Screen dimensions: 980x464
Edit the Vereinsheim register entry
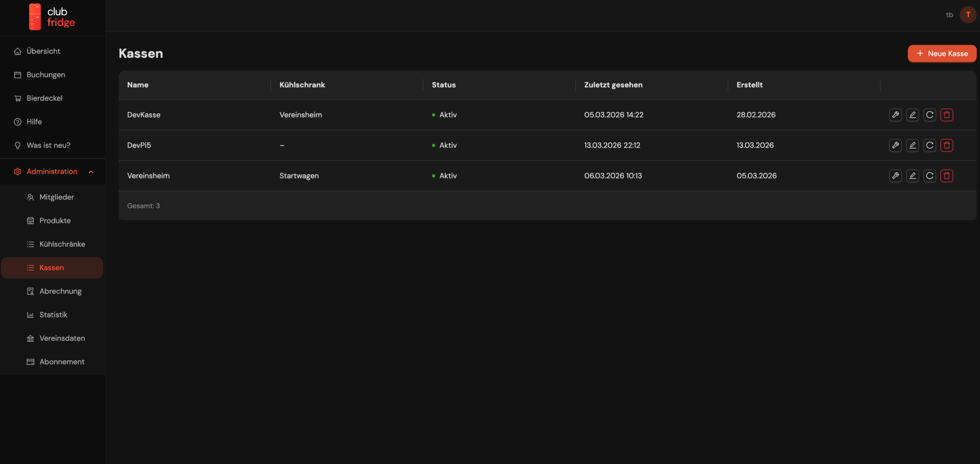pos(913,176)
